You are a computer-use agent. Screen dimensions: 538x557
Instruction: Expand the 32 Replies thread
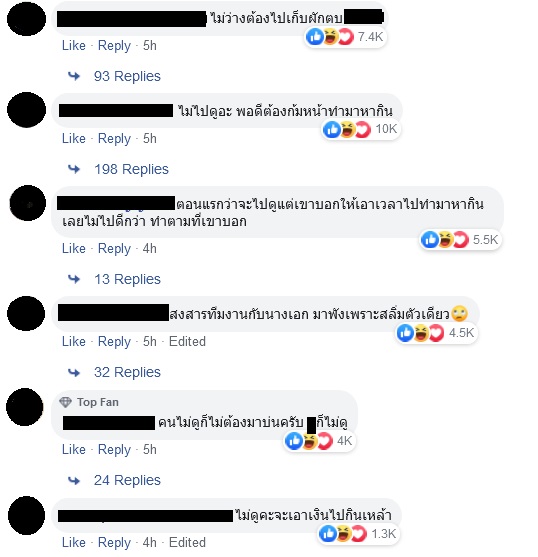[x=127, y=372]
